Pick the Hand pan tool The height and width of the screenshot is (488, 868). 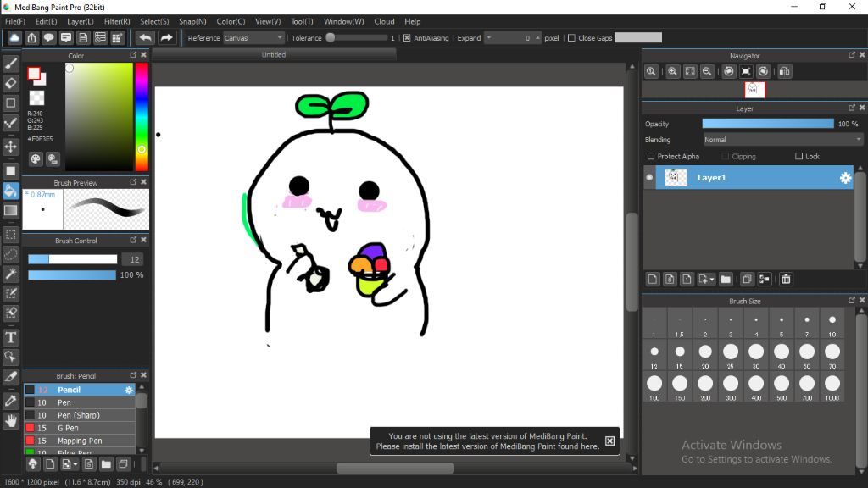11,420
